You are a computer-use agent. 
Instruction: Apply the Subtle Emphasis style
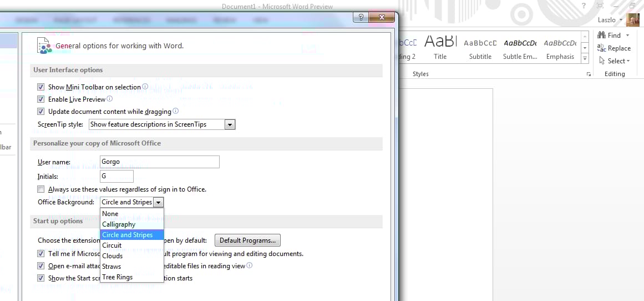pyautogui.click(x=520, y=48)
